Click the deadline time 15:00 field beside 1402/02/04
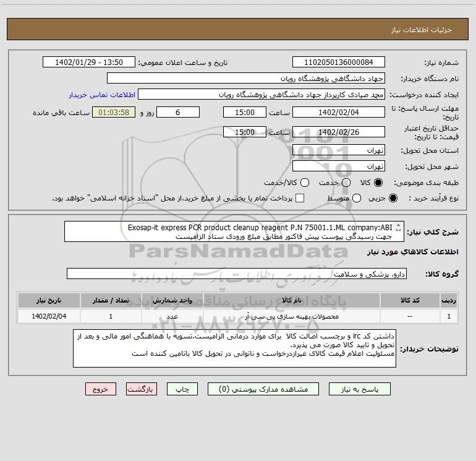The width and height of the screenshot is (476, 461). coord(245,112)
